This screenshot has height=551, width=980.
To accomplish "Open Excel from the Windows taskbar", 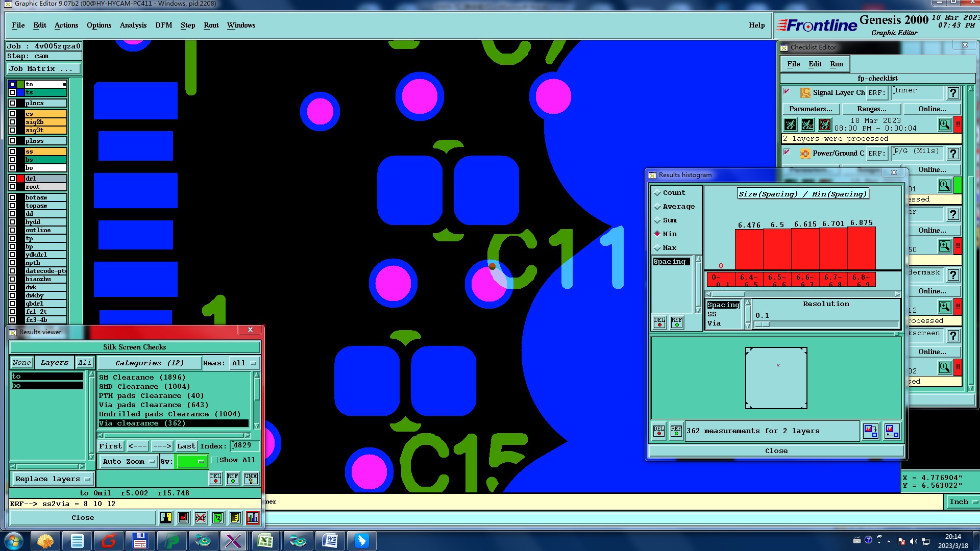I will 265,540.
